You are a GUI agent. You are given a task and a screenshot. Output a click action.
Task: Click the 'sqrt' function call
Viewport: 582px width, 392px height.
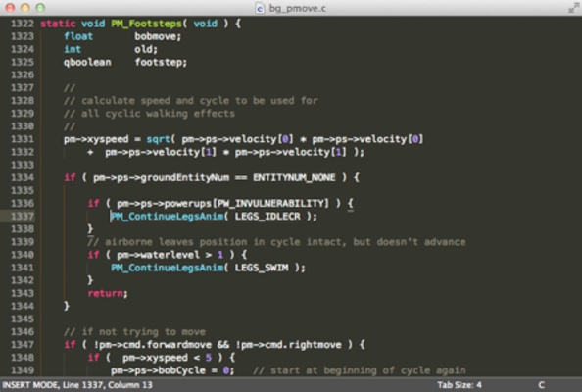158,139
